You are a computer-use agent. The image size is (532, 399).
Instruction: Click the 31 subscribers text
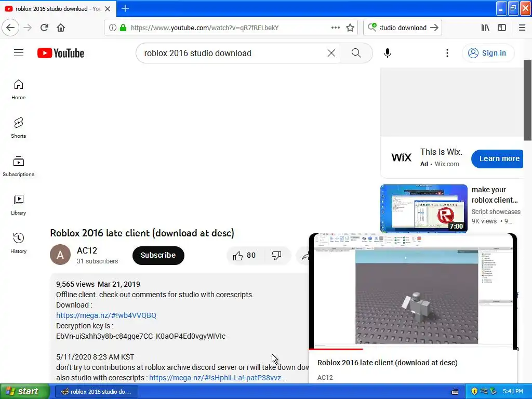tap(97, 261)
